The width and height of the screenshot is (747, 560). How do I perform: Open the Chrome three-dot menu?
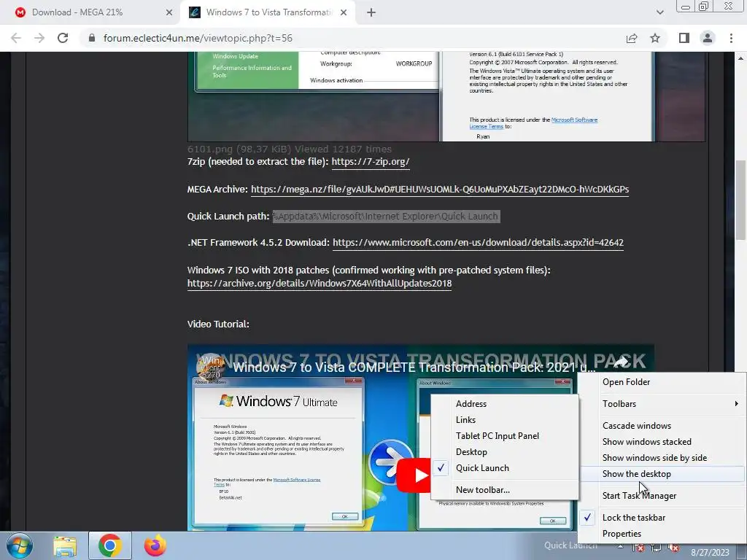pos(731,38)
